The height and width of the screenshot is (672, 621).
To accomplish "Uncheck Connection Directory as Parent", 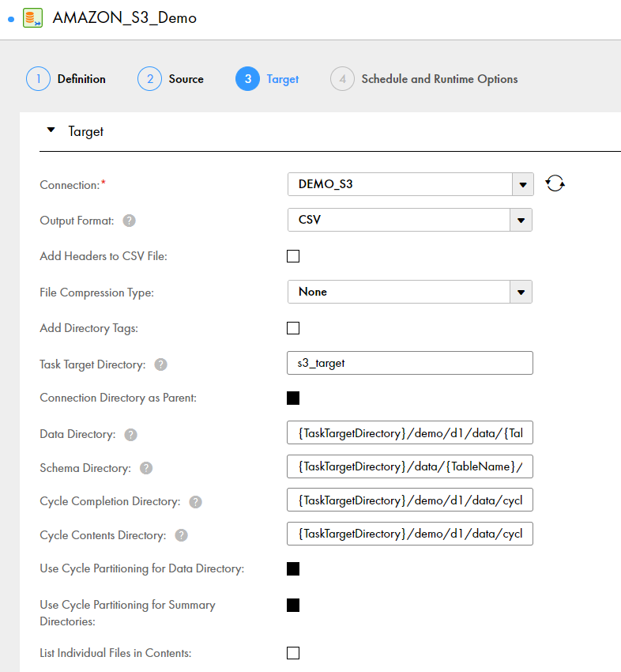I will click(293, 398).
